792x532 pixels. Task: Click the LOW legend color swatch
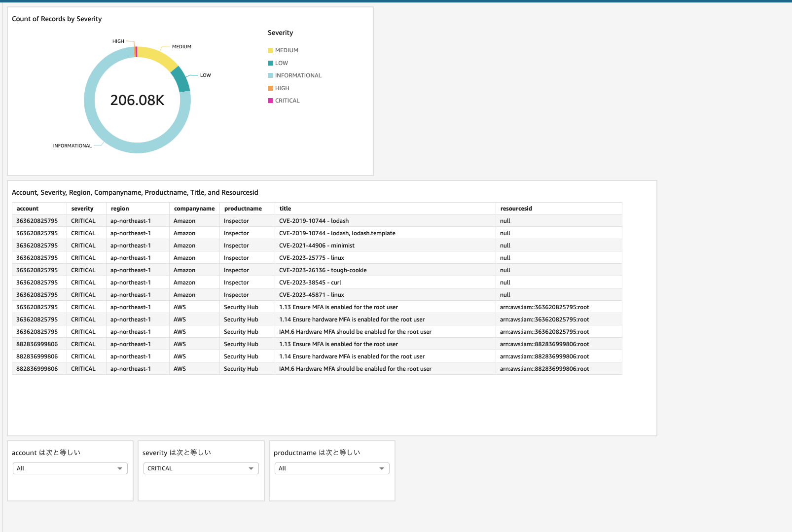[x=270, y=63]
